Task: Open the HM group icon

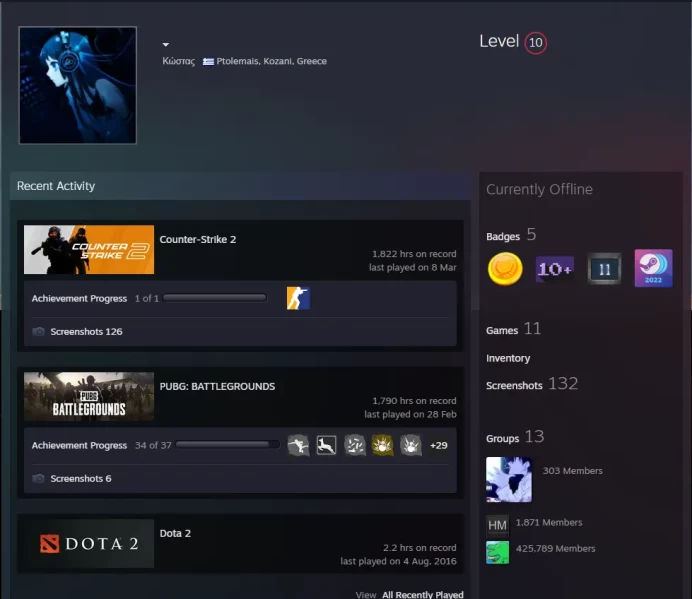Action: point(497,525)
